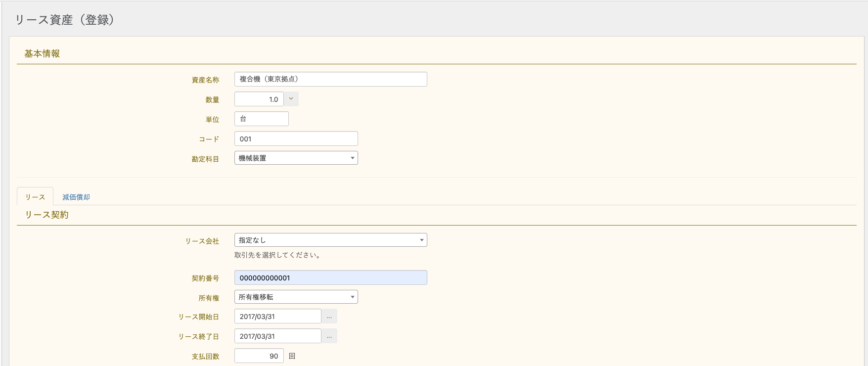868x366 pixels.
Task: Click the 資産名称 asset name field
Action: tap(330, 79)
